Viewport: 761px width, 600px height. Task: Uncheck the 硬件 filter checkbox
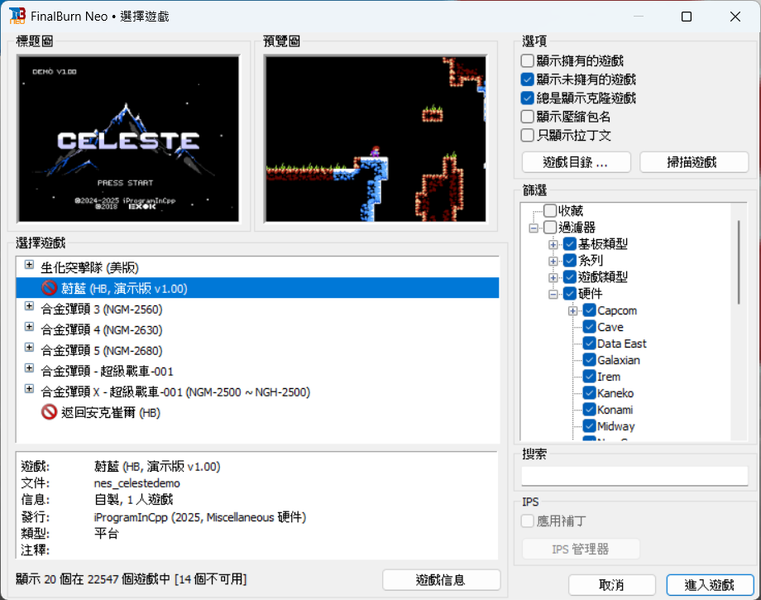tap(570, 293)
